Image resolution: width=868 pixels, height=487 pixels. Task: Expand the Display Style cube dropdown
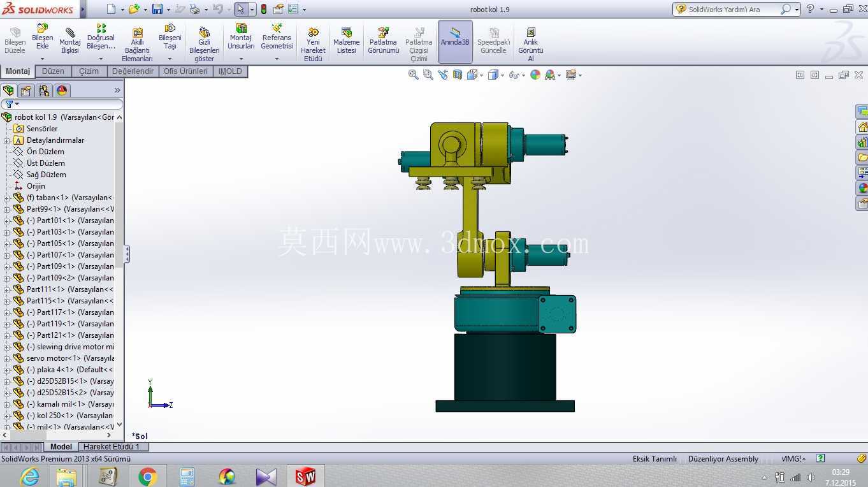pyautogui.click(x=502, y=75)
